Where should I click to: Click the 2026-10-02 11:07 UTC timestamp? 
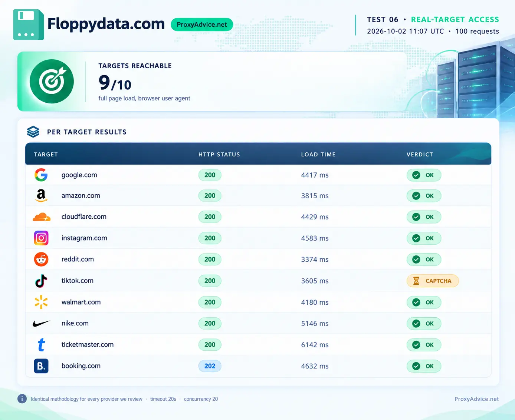click(406, 31)
